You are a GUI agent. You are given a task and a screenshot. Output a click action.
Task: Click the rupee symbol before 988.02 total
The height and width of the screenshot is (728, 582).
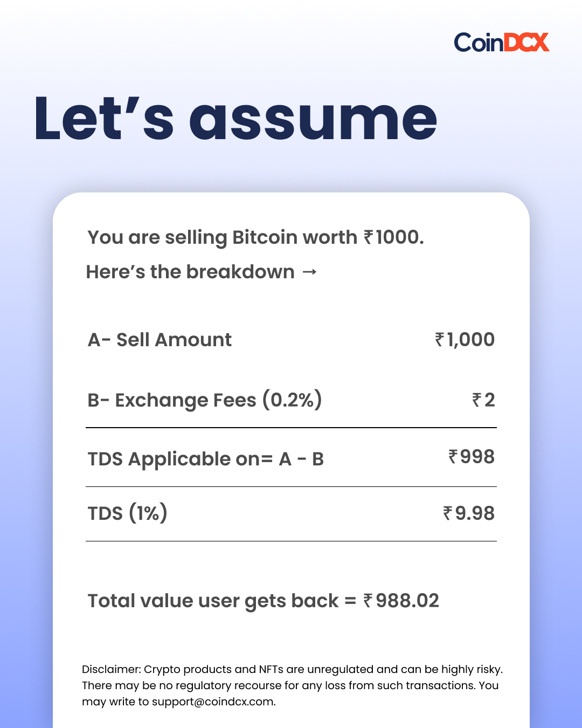tap(368, 601)
